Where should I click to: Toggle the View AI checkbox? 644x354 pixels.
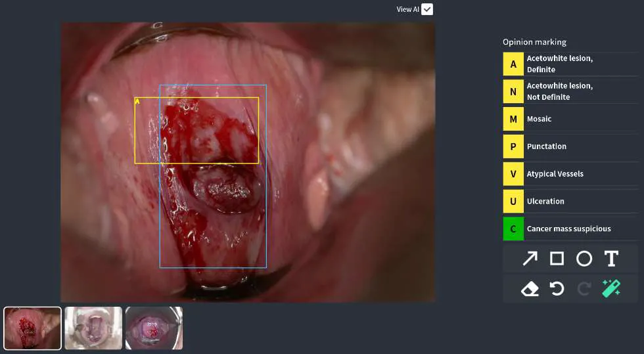pyautogui.click(x=427, y=9)
